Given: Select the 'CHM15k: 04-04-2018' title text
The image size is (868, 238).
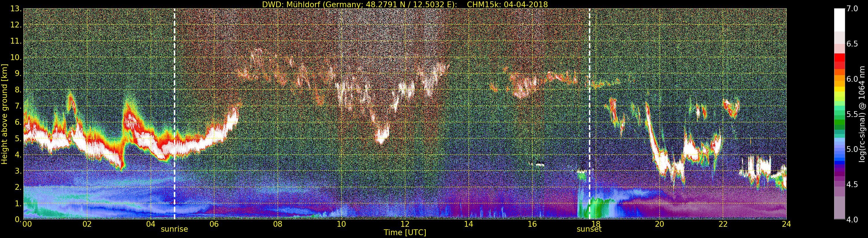Looking at the screenshot, I should coord(507,4).
